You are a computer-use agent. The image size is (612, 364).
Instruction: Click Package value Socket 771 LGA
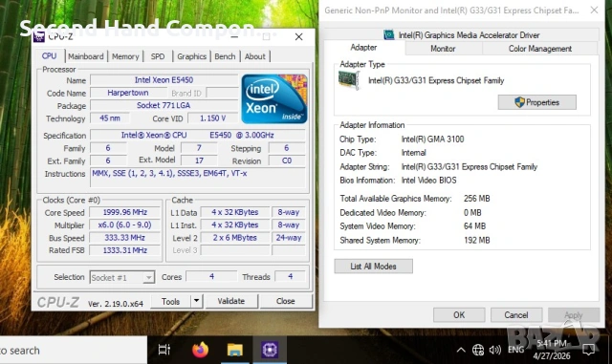click(164, 105)
